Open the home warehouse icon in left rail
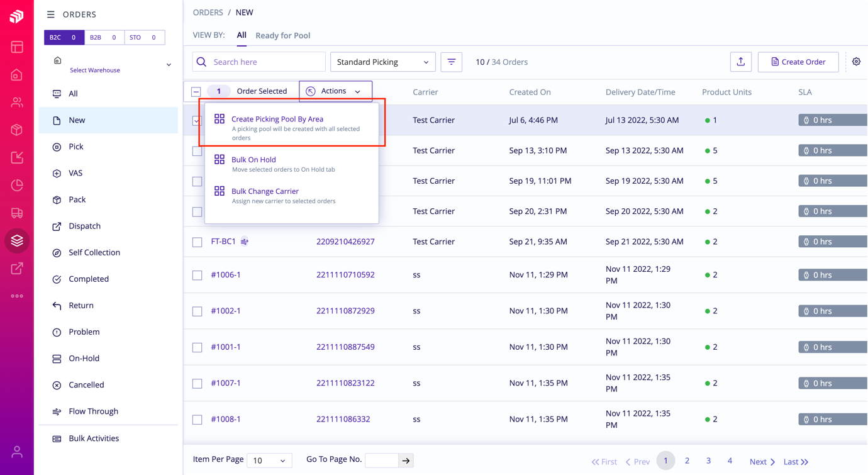The image size is (868, 475). [x=17, y=75]
